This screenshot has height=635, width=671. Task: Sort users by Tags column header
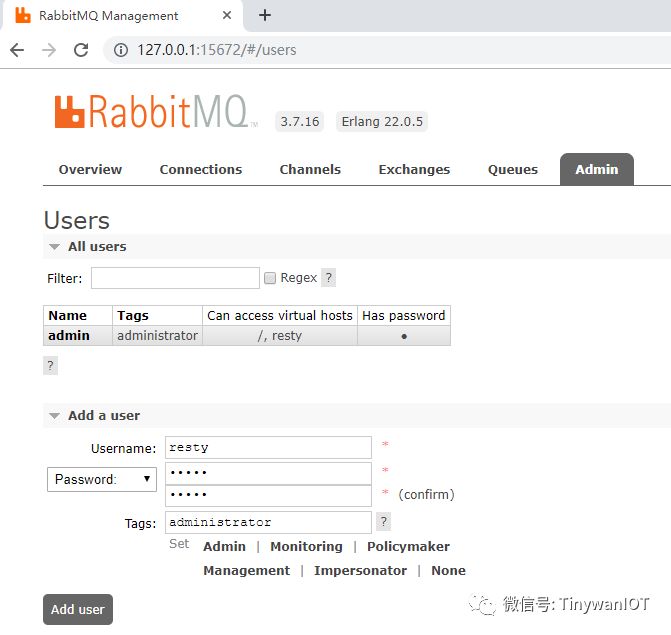(x=133, y=315)
